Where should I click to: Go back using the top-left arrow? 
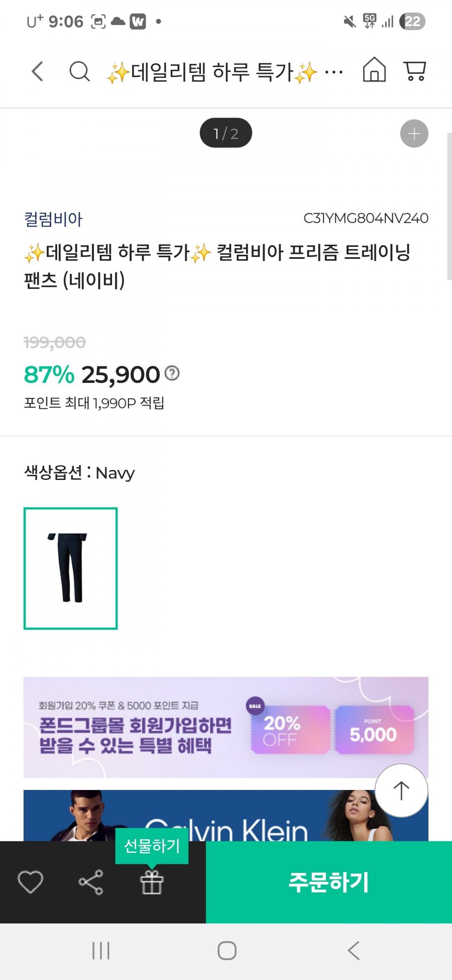coord(38,71)
